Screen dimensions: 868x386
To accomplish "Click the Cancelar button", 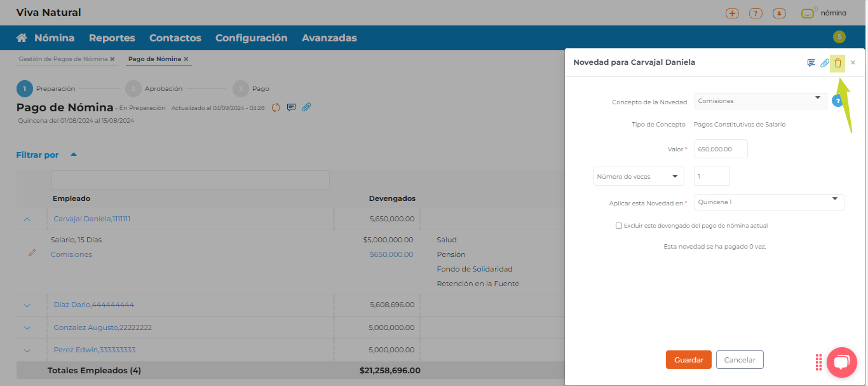I will pyautogui.click(x=739, y=360).
